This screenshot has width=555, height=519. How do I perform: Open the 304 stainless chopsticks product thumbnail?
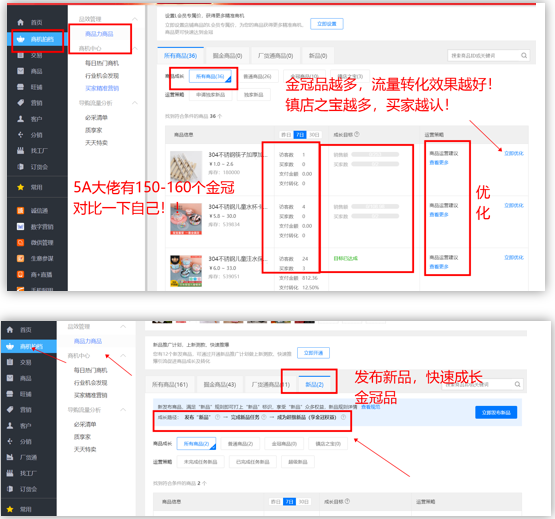(186, 167)
